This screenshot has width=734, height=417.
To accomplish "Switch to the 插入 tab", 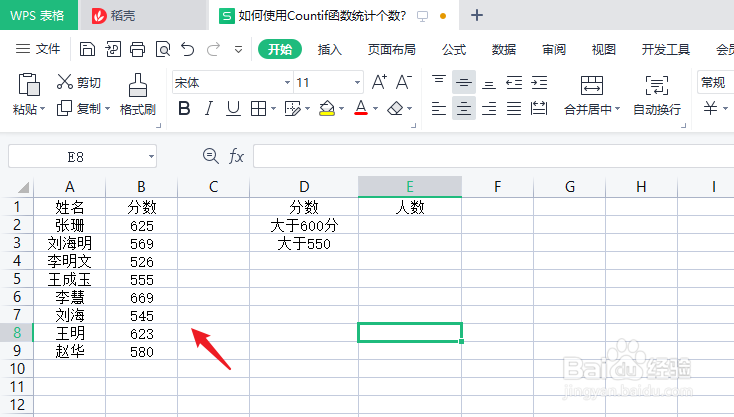I will click(x=330, y=49).
